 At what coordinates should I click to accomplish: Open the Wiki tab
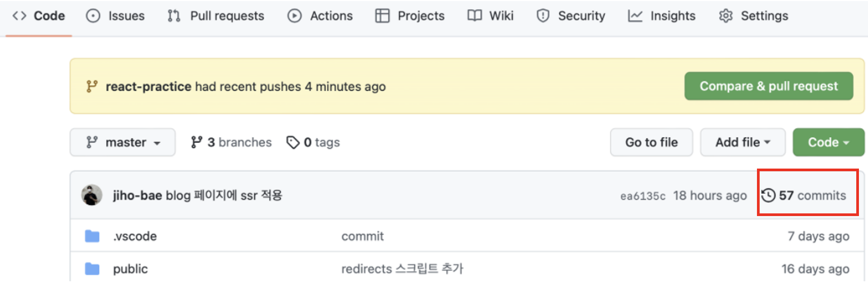point(491,16)
